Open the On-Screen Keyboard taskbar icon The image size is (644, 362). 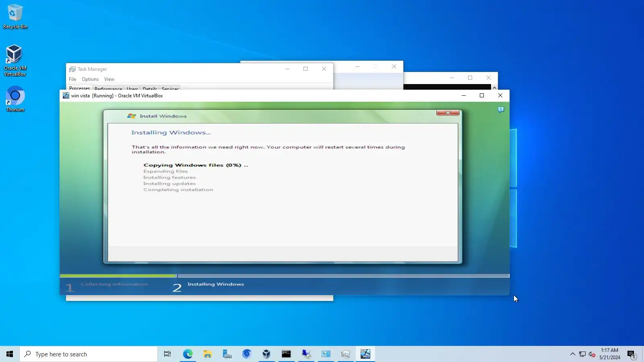[227, 354]
